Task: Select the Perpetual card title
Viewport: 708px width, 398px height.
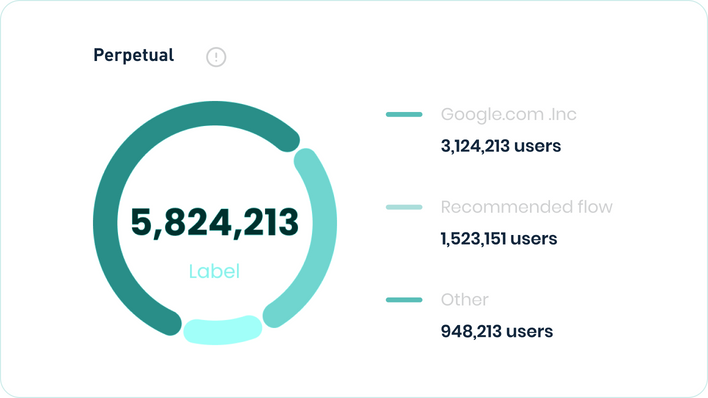Action: [133, 55]
